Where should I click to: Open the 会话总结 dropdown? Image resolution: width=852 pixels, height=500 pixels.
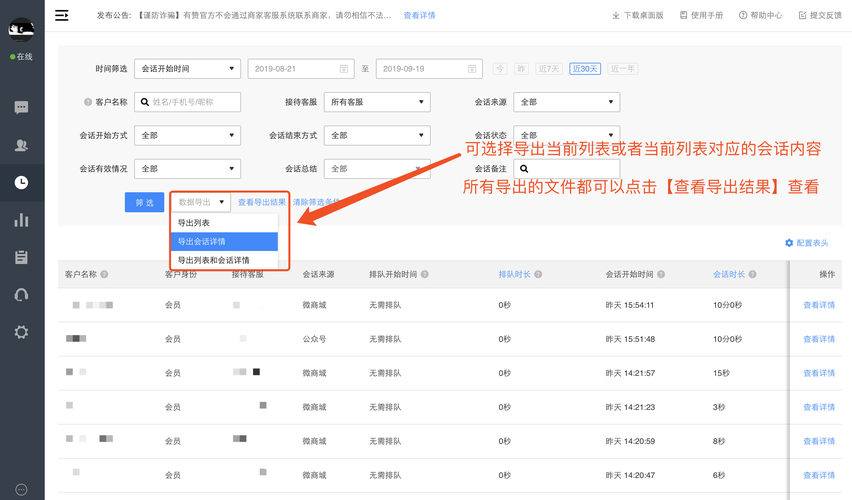(377, 169)
